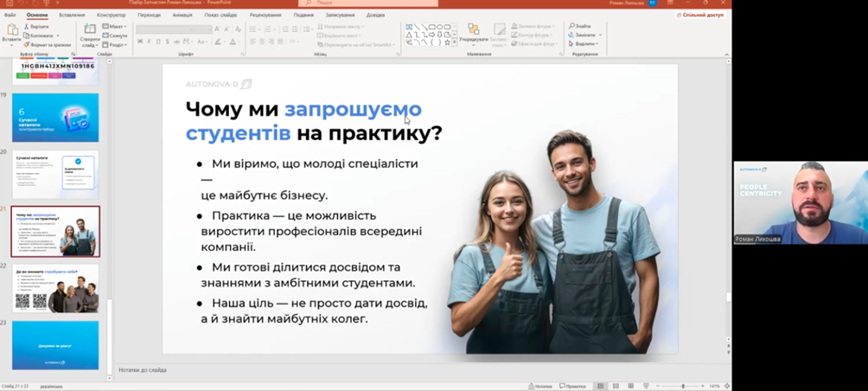The width and height of the screenshot is (868, 391).
Task: Select slide 22 thumbnail in panel
Action: point(55,289)
